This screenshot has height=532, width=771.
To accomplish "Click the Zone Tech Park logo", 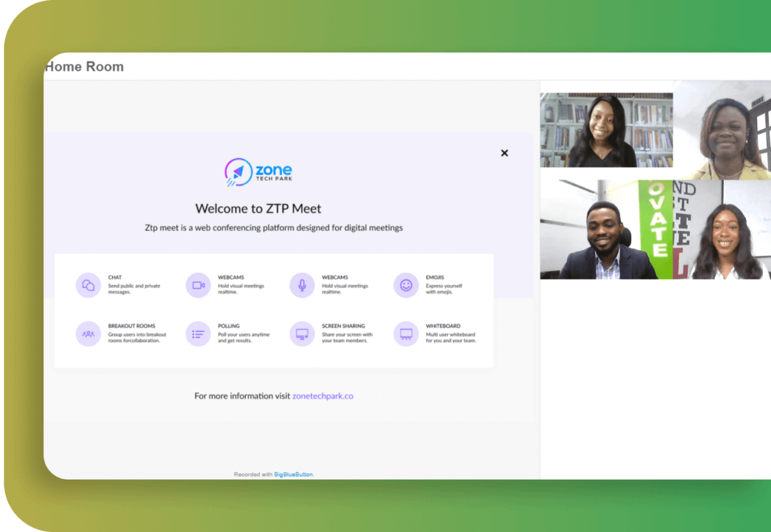I will pos(258,172).
